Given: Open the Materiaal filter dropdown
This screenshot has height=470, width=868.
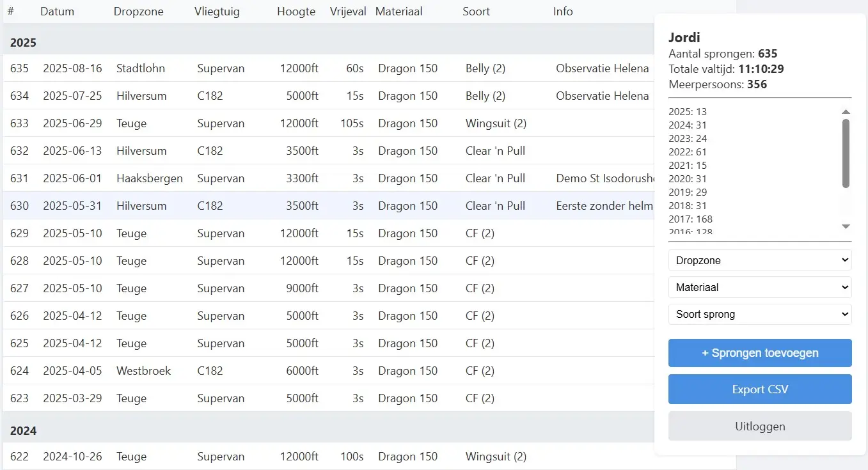Looking at the screenshot, I should tap(759, 287).
